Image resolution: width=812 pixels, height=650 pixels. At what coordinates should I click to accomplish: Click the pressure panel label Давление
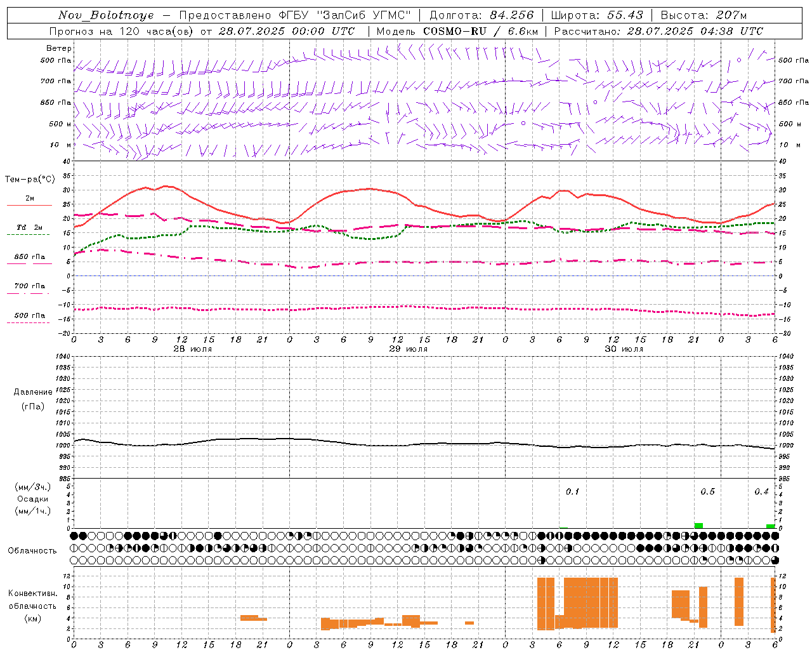coord(33,392)
